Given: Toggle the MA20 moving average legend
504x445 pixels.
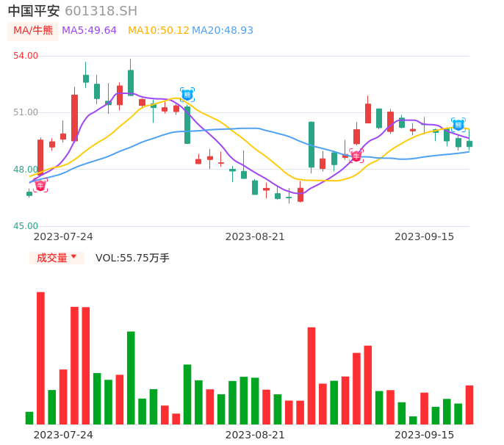Looking at the screenshot, I should [x=223, y=30].
